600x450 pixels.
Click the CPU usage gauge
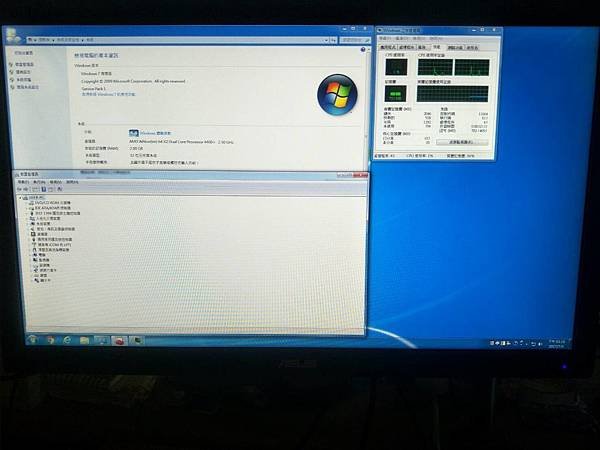click(396, 67)
